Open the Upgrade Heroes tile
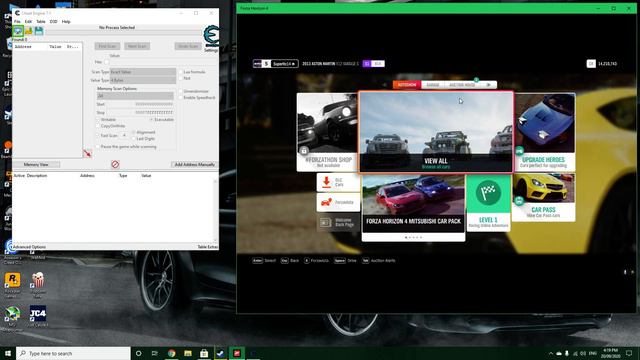This screenshot has height=360, width=640. pyautogui.click(x=544, y=132)
